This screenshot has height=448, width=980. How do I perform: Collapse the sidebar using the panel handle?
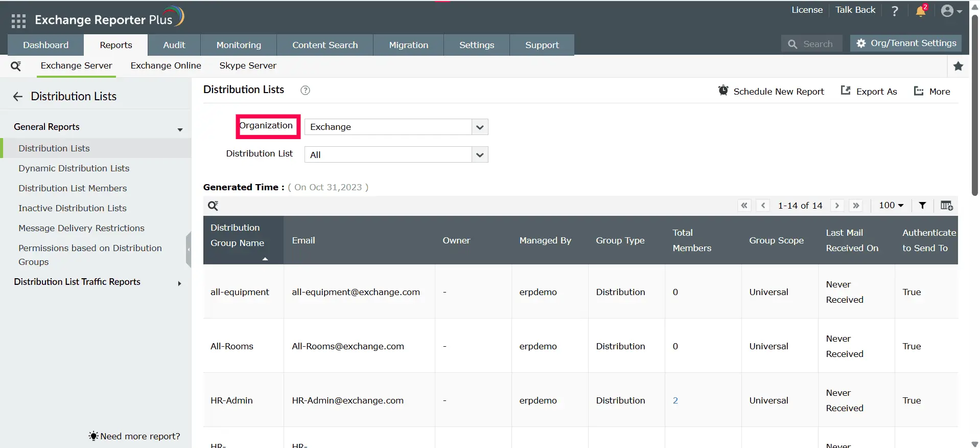point(189,250)
